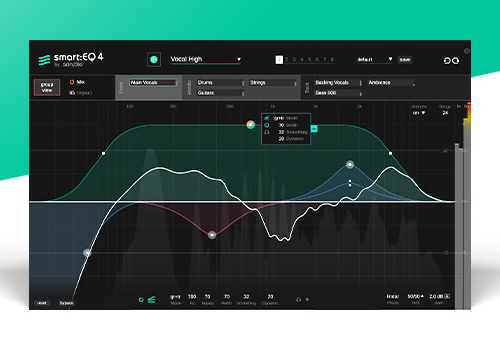
Task: Click the group view button
Action: (47, 87)
